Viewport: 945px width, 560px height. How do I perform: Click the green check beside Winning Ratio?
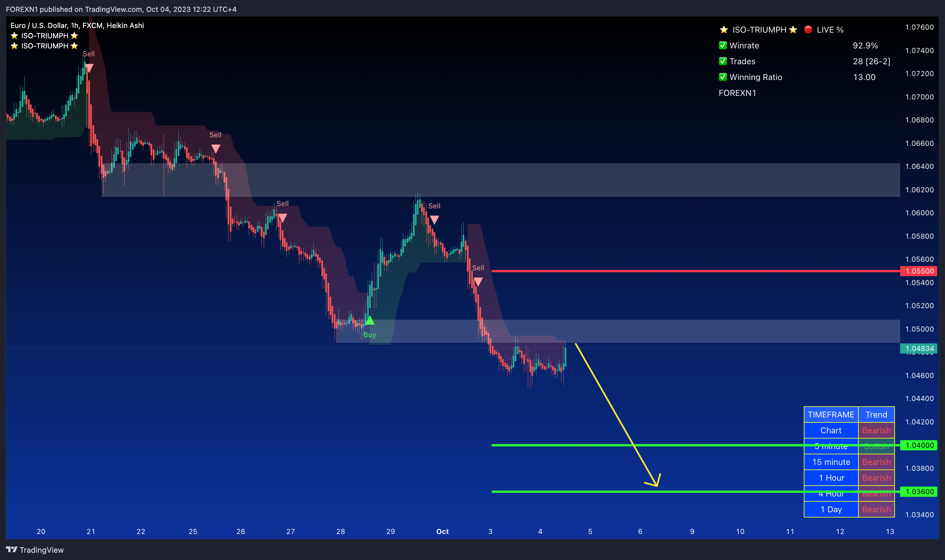pyautogui.click(x=723, y=77)
